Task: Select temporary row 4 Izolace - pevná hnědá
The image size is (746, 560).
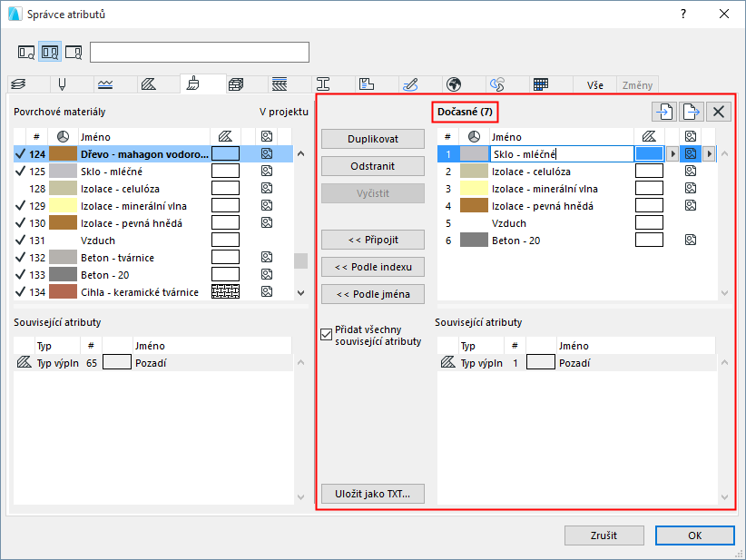Action: (x=576, y=205)
